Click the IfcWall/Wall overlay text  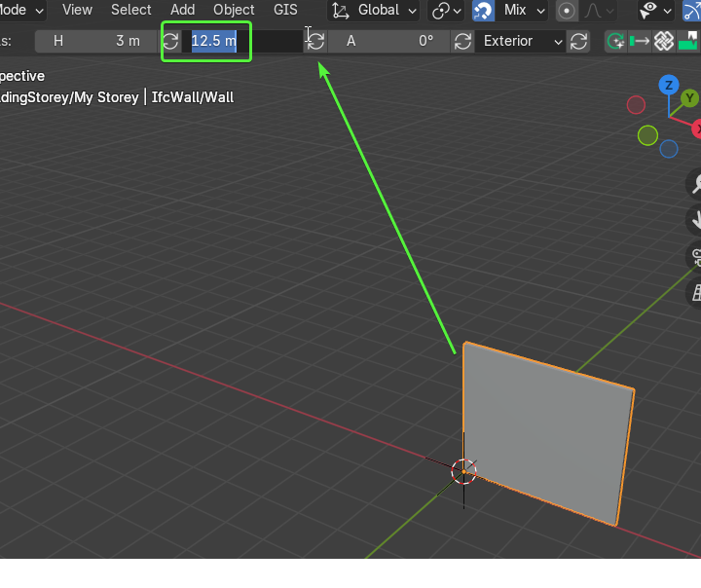(x=192, y=97)
